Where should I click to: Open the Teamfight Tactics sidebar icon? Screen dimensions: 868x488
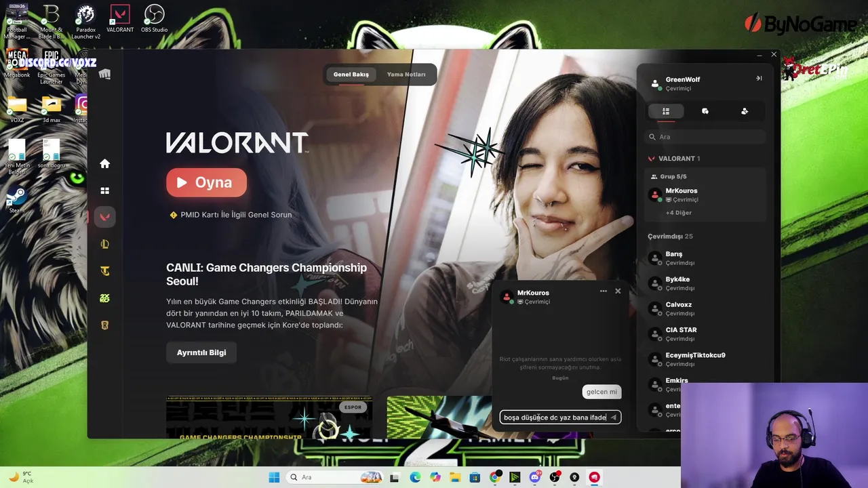[x=104, y=271]
